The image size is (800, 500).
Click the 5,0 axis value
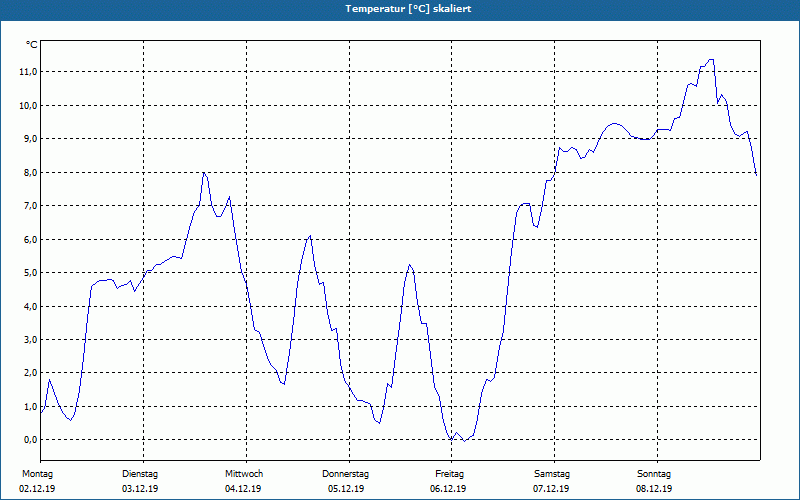(29, 272)
